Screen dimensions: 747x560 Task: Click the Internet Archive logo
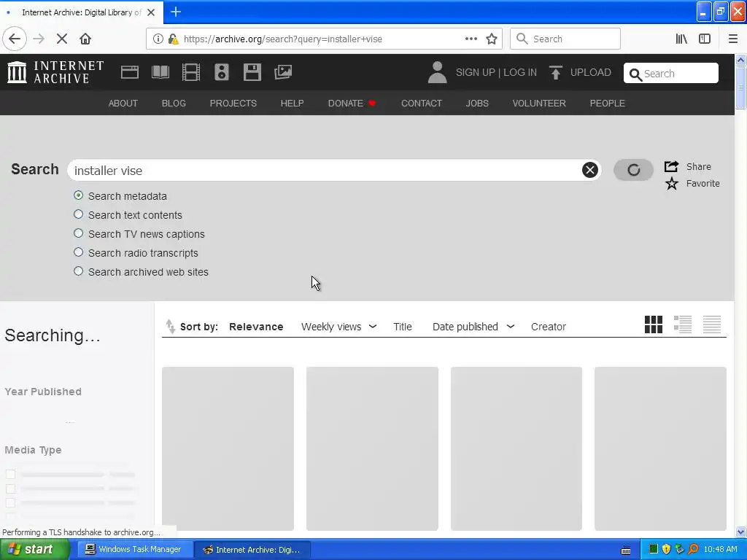tap(55, 72)
